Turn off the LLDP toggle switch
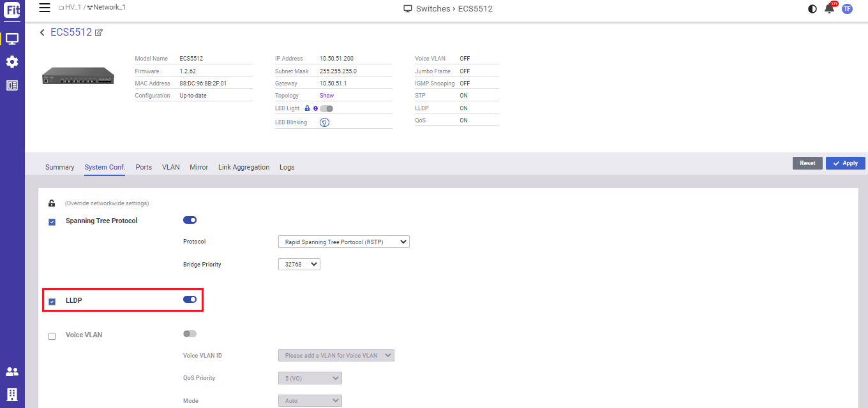This screenshot has height=408, width=868. pos(190,300)
